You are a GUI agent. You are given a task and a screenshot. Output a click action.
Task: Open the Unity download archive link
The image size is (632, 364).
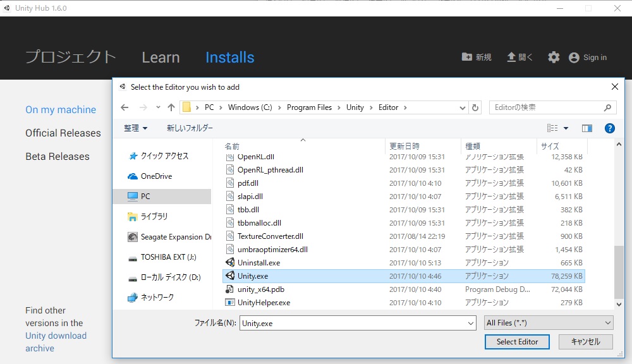coord(56,342)
